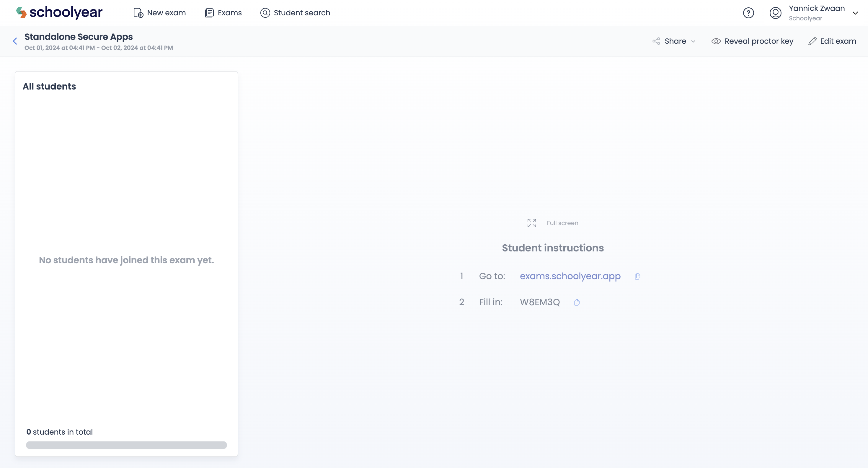
Task: Click the Schoolyear logo
Action: [59, 12]
